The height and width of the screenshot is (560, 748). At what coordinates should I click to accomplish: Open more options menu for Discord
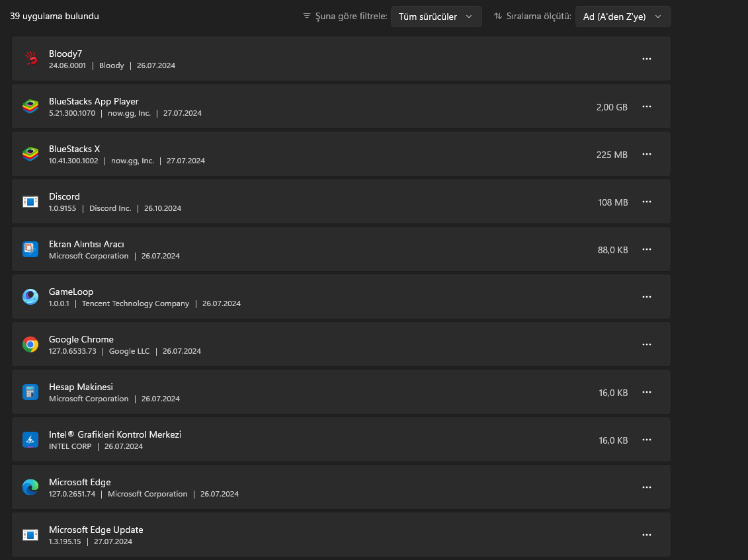pyautogui.click(x=647, y=202)
